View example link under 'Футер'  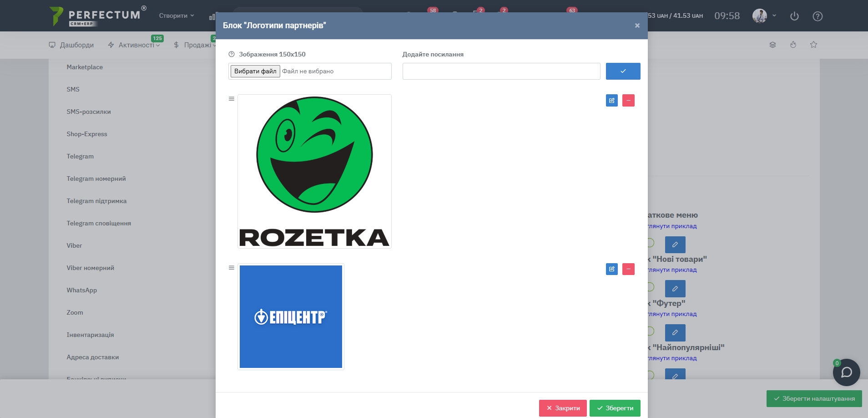point(672,314)
